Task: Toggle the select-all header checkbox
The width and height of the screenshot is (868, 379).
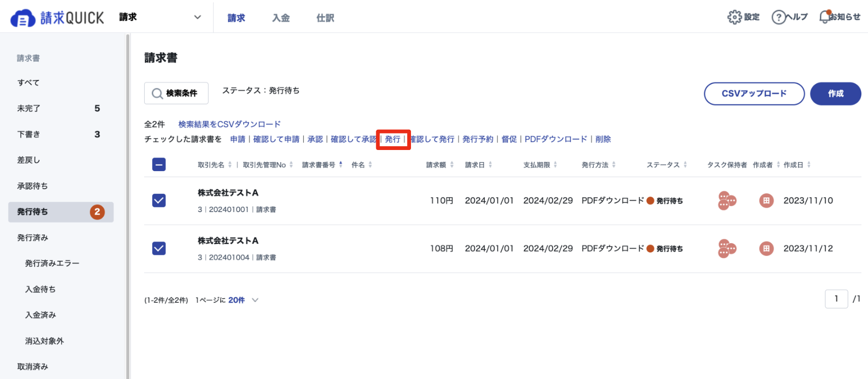Action: click(x=159, y=165)
